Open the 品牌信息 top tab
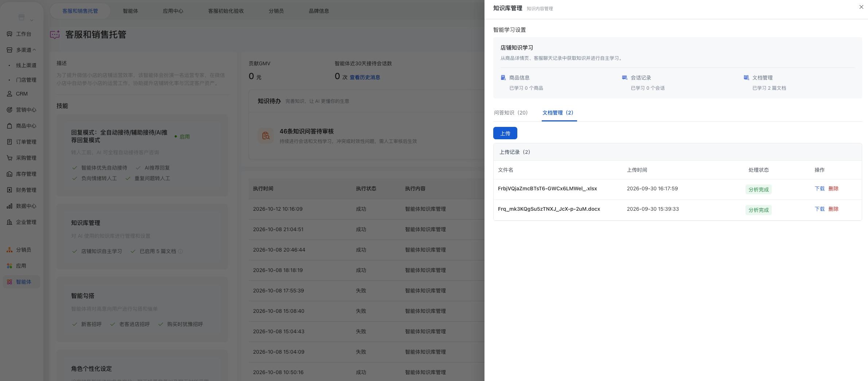868x381 pixels. click(x=319, y=11)
